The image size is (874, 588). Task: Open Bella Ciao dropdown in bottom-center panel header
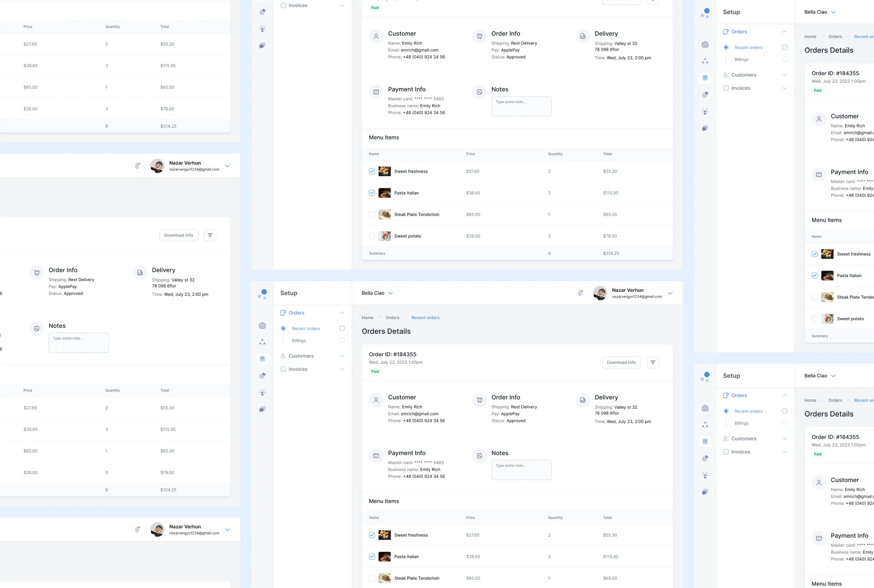[x=377, y=293]
